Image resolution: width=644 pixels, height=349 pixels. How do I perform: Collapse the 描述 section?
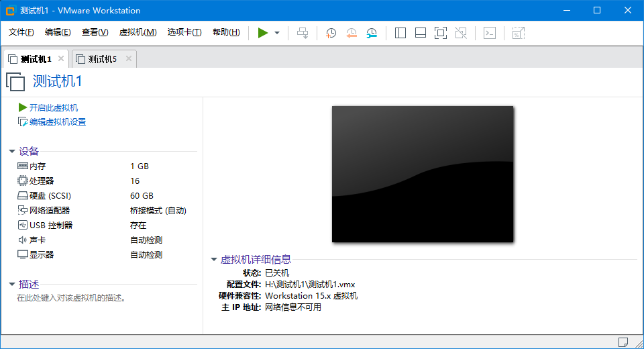tap(12, 284)
